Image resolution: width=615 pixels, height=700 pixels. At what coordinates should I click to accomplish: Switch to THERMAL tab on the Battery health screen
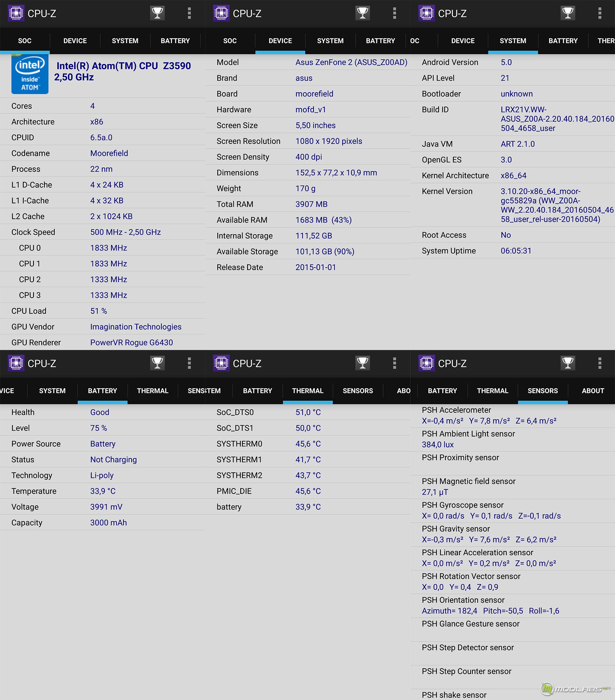tap(152, 391)
